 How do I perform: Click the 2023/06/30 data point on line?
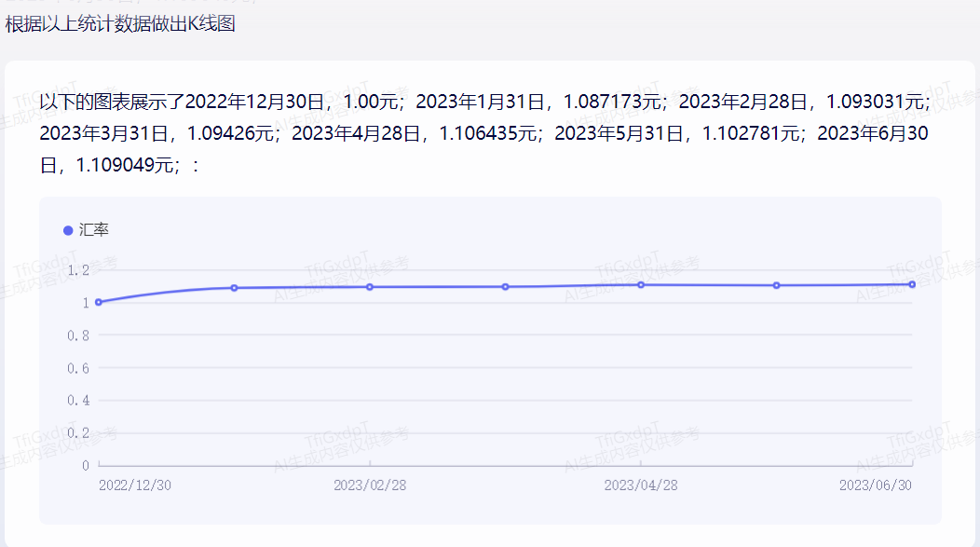pyautogui.click(x=912, y=284)
